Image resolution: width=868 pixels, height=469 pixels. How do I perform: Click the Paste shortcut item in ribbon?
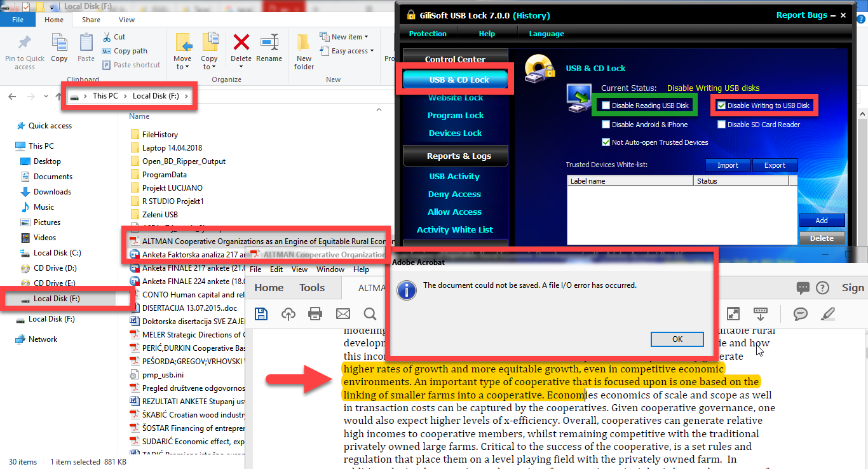(131, 65)
